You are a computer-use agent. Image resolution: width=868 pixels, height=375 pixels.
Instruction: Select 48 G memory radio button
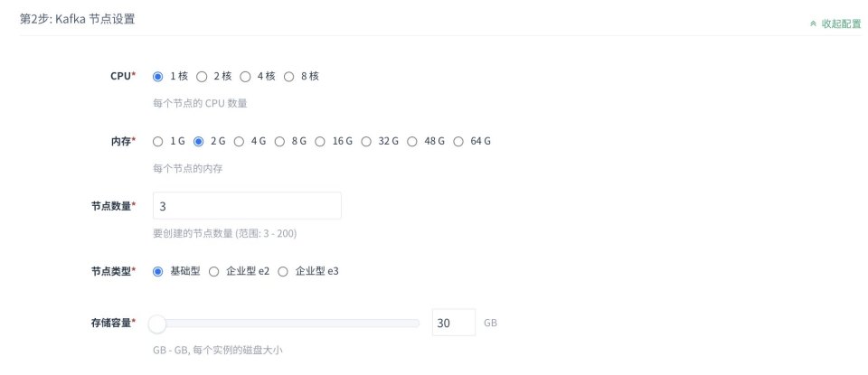tap(412, 141)
